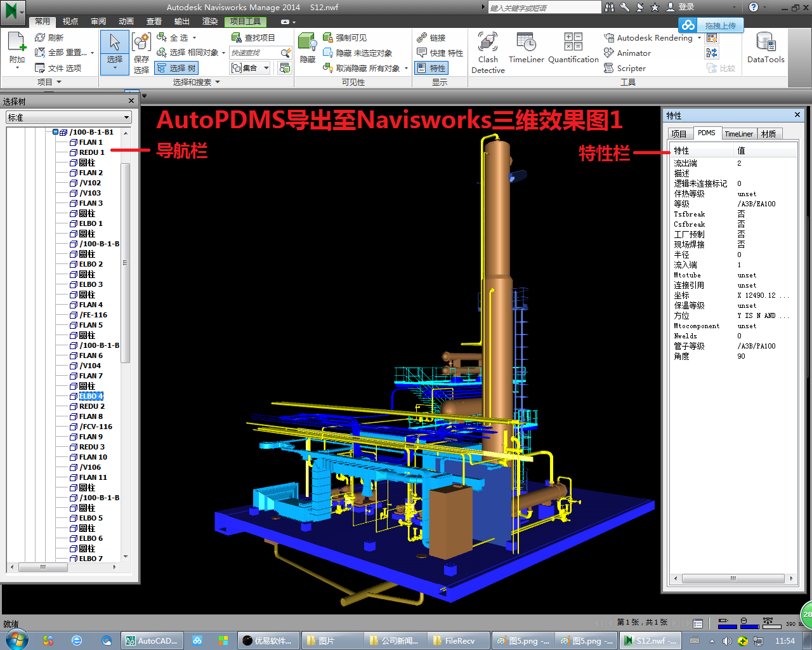The width and height of the screenshot is (812, 650).
Task: Switch to the 常用 ribbon tab
Action: tap(42, 22)
